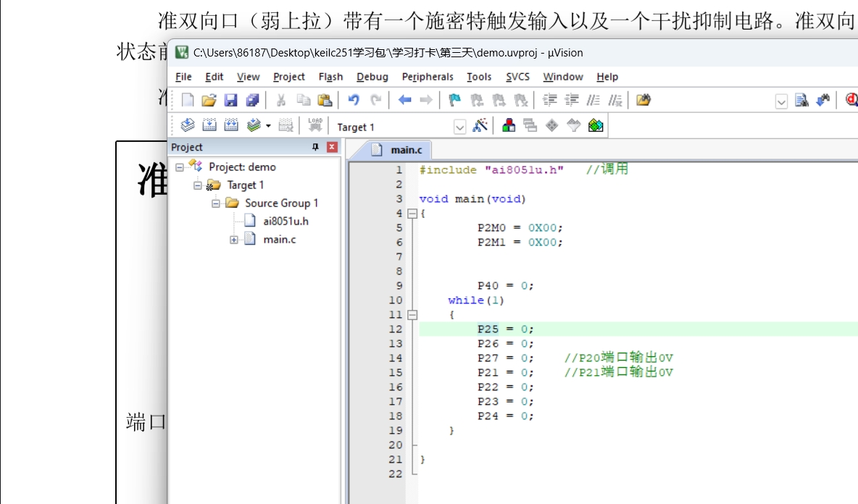Start a debug session with the d icon
The width and height of the screenshot is (858, 504).
point(851,99)
